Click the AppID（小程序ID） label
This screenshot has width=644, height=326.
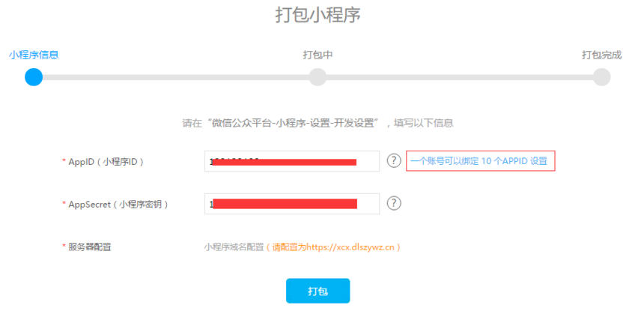106,161
